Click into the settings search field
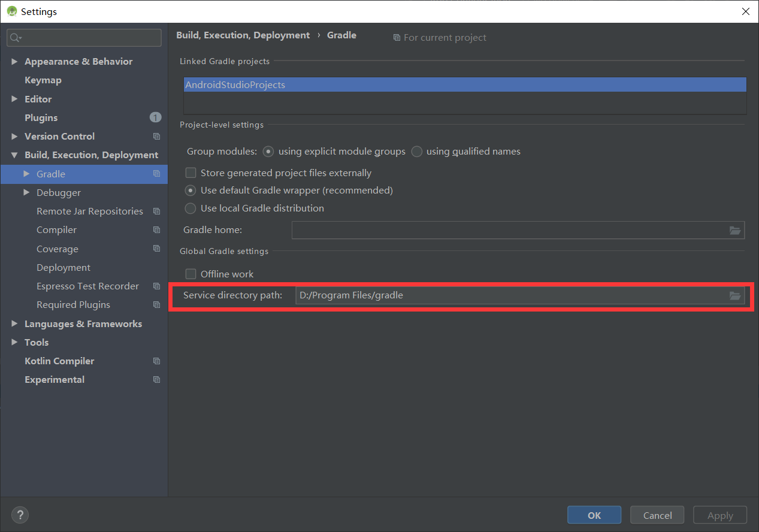Viewport: 759px width, 532px height. point(84,38)
